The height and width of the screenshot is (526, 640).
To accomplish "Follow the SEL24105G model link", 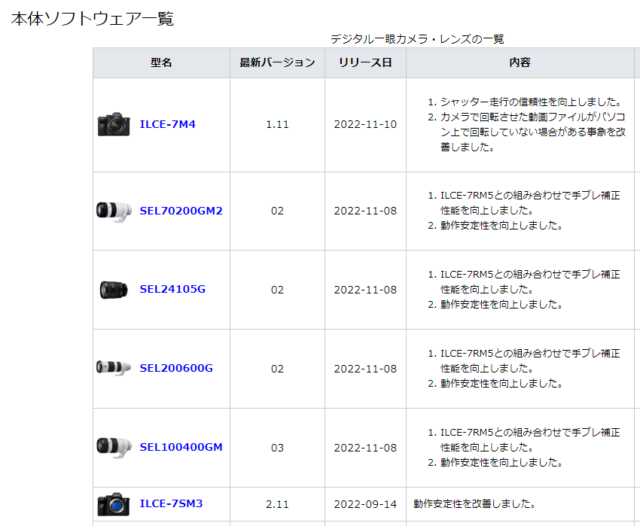I will (x=172, y=290).
